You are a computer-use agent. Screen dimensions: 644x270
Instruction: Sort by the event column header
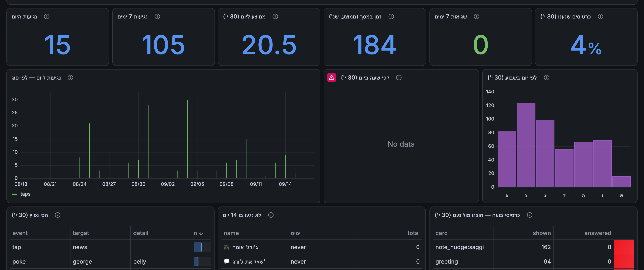[x=20, y=233]
